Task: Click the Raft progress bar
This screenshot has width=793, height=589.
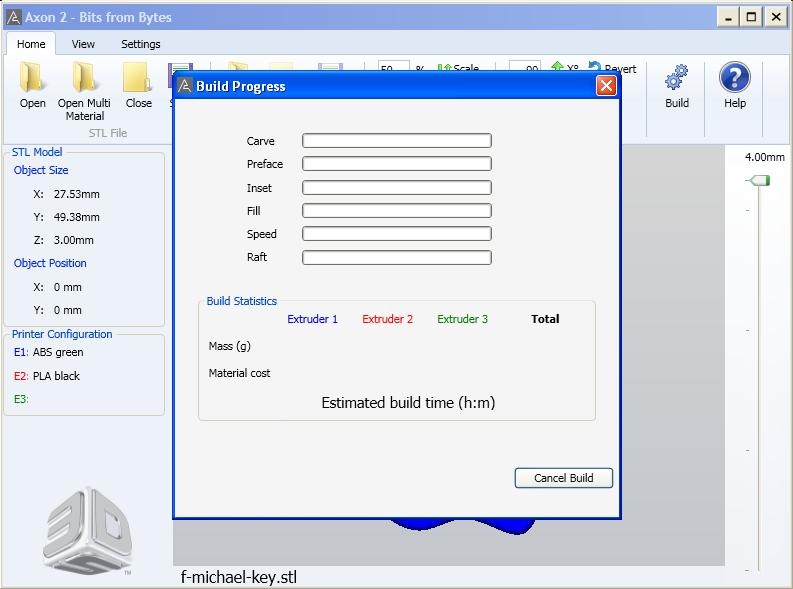Action: pos(396,257)
